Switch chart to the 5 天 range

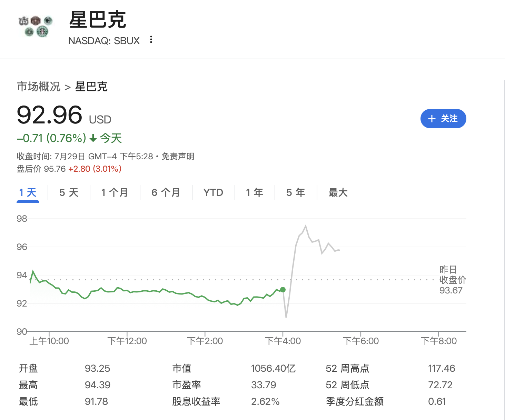pos(69,192)
